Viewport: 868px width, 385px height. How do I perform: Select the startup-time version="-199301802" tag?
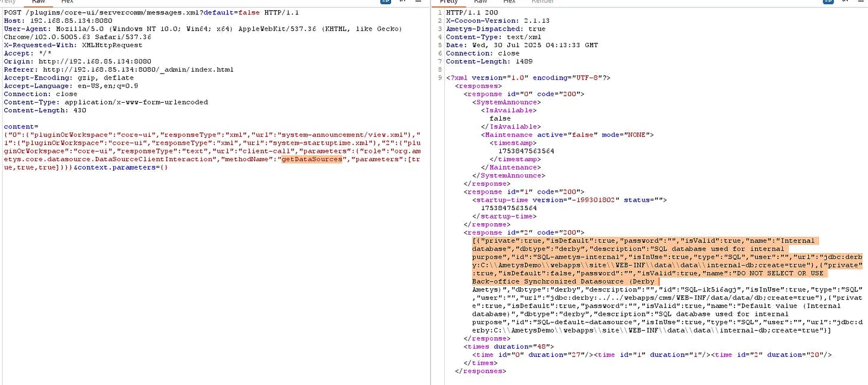pyautogui.click(x=569, y=200)
